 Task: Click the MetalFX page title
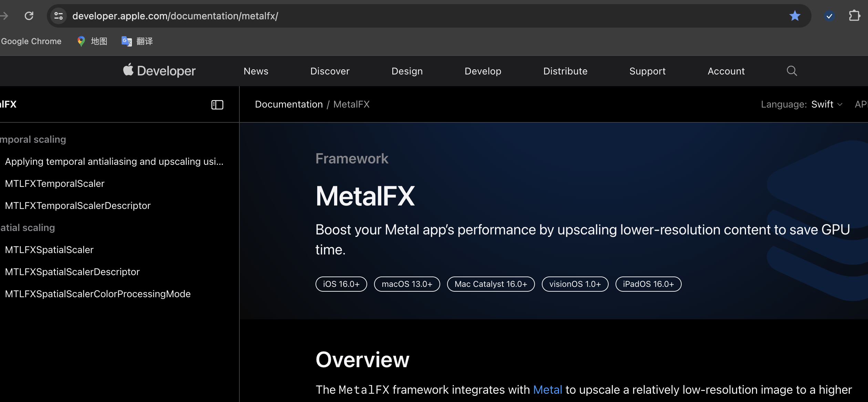365,196
